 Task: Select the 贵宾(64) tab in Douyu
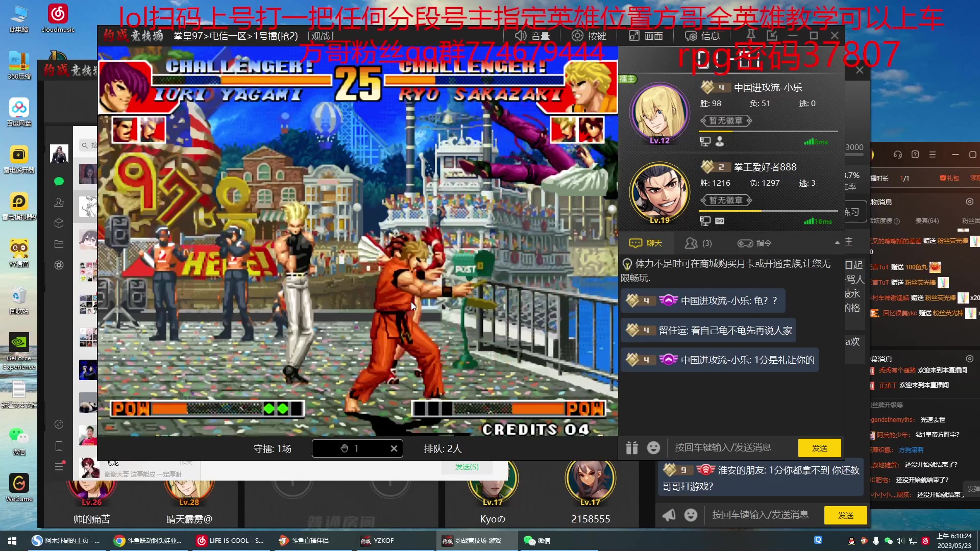point(927,221)
